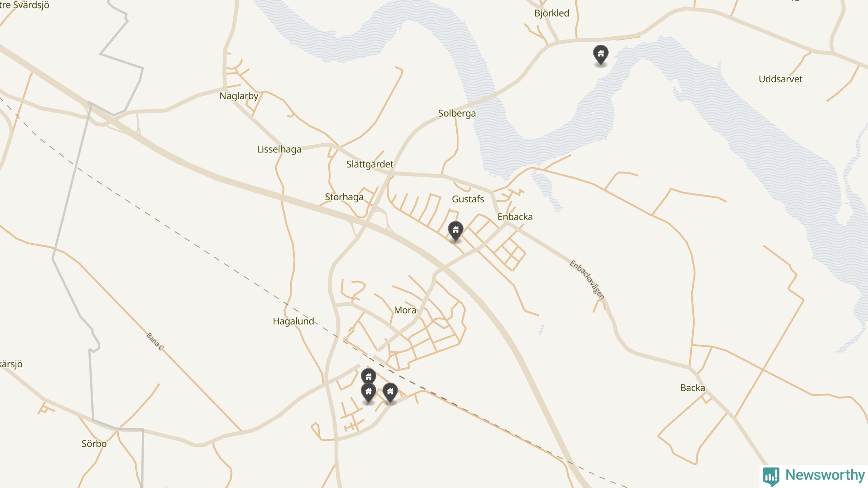The height and width of the screenshot is (488, 868).
Task: Click the Storhaga place label
Action: 344,197
